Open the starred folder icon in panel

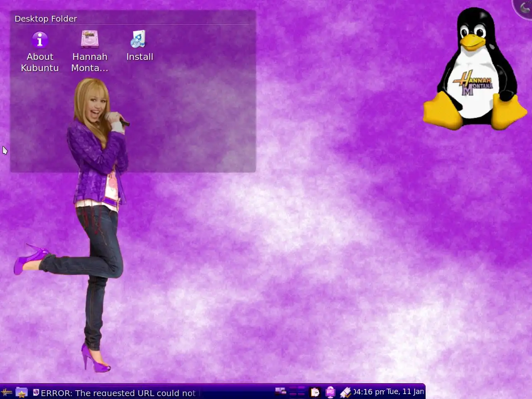(22, 392)
